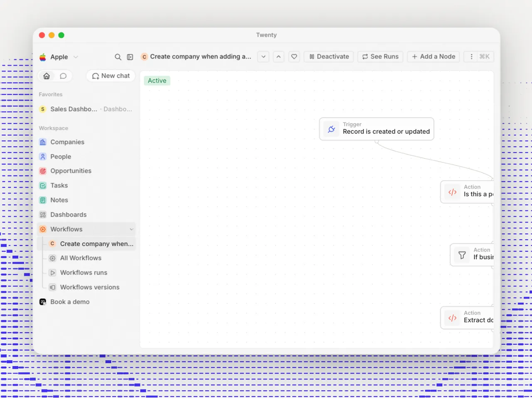The height and width of the screenshot is (399, 532).
Task: Click See Runs button
Action: (380, 57)
